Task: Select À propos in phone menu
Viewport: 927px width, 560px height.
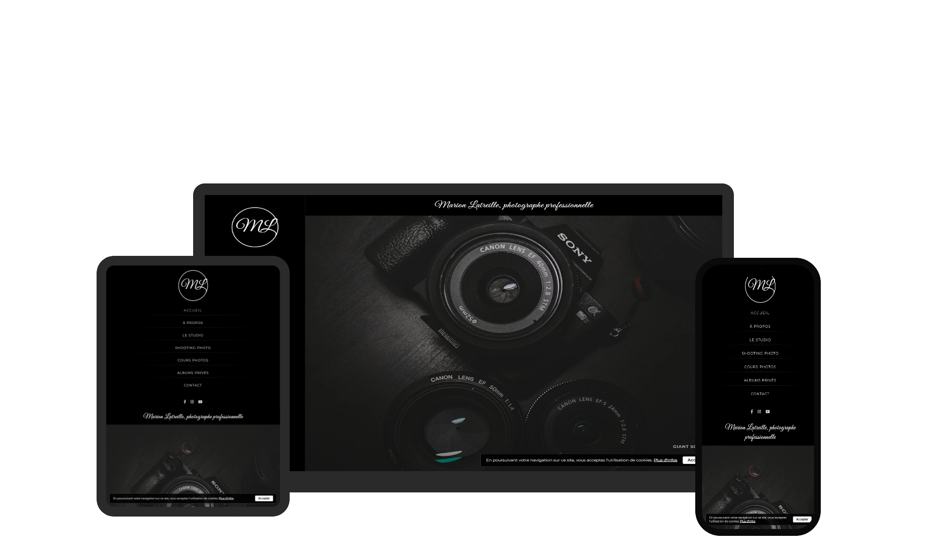Action: pos(760,327)
